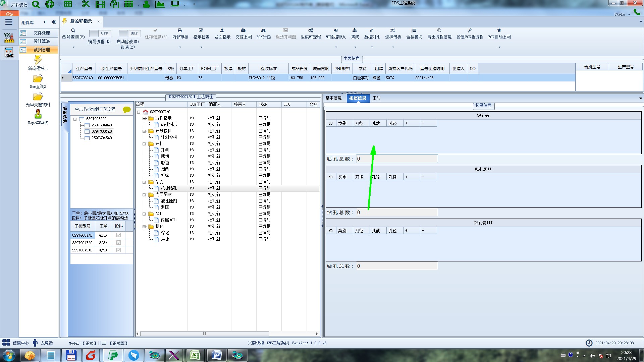
Task: Check the 投料 checkbox for 0S97G00YA0
Action: tap(118, 235)
